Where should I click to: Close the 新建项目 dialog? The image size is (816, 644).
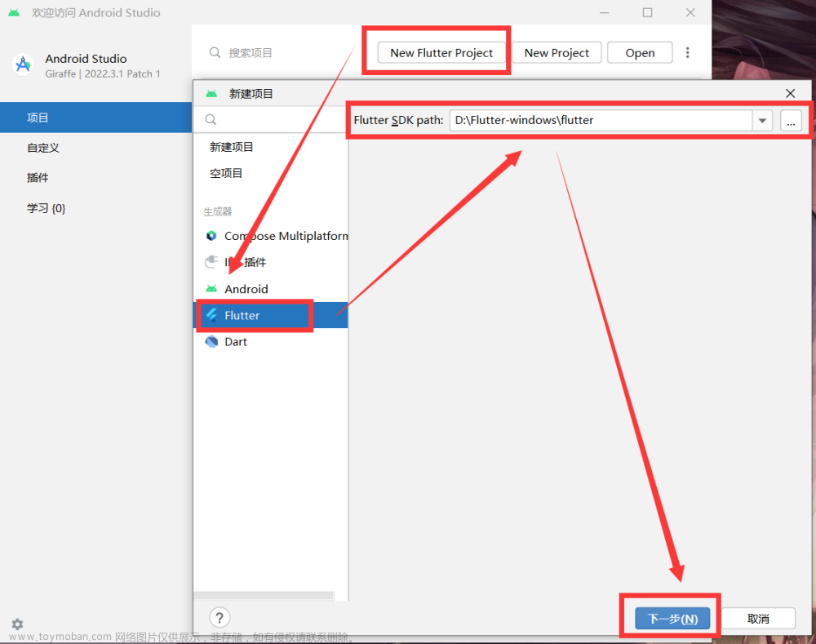pos(790,93)
